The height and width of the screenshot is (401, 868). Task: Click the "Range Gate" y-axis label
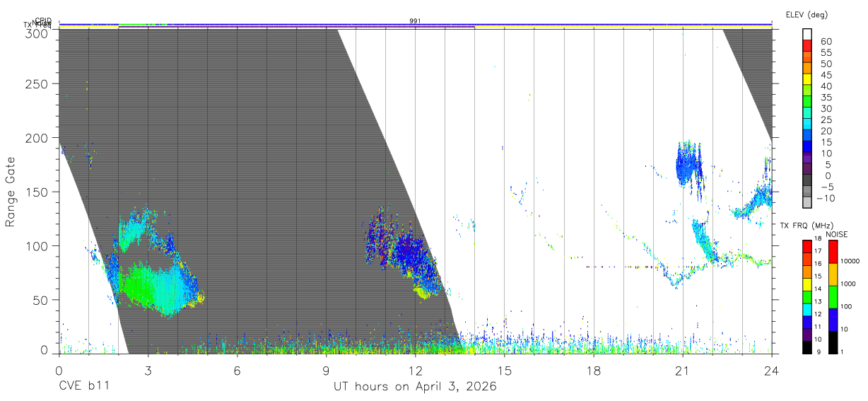coord(11,192)
